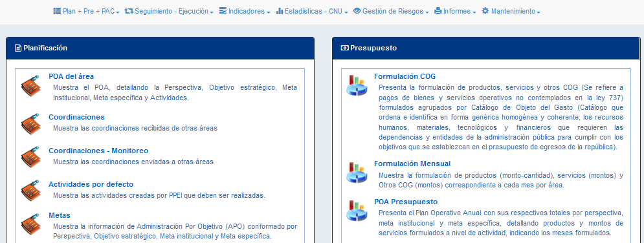644x243 pixels.
Task: Click the description starting 'Presenta la formulación de productos'
Action: point(501,117)
